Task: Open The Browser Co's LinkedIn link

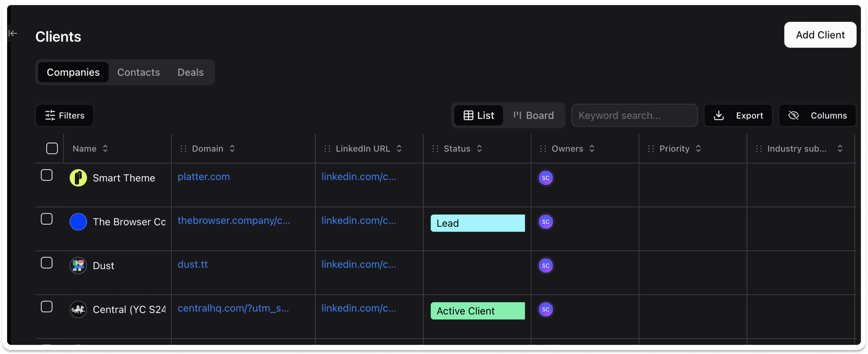Action: 359,220
